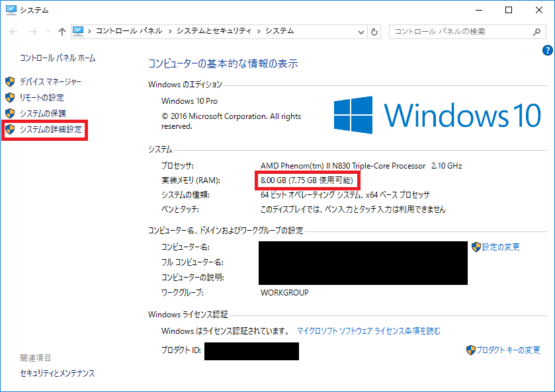The width and height of the screenshot is (555, 392).
Task: Open セキュリティとメンテナンス related item
Action: [x=58, y=373]
